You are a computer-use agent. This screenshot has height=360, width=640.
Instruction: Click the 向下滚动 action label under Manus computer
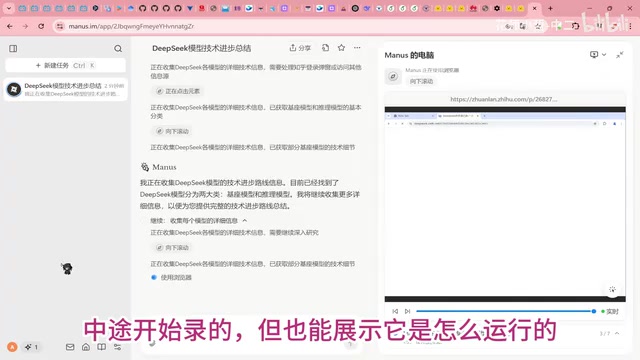421,81
